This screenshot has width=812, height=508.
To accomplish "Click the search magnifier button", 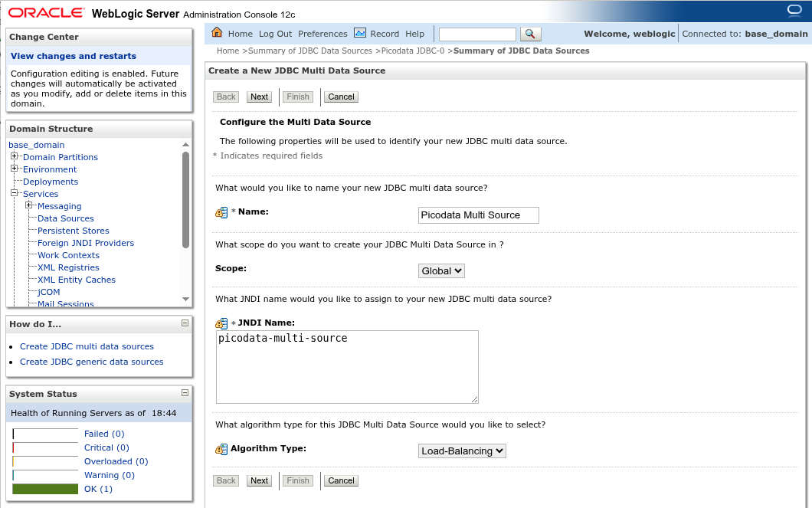I will [x=531, y=34].
